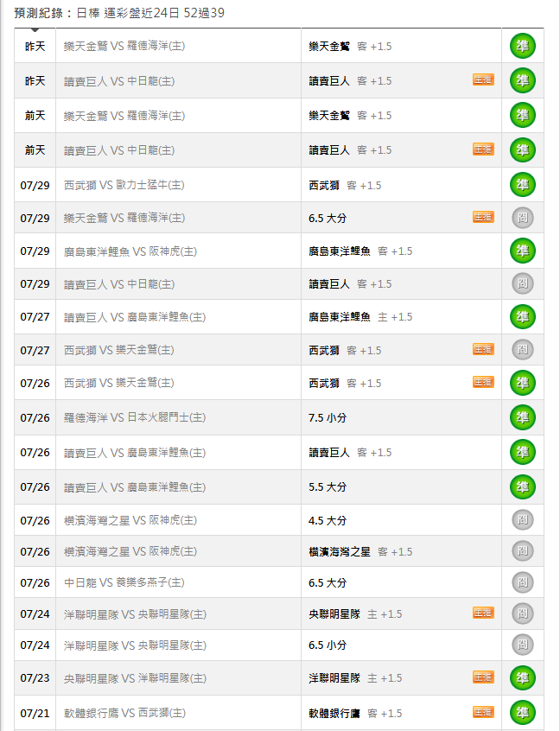Screen dimensions: 560x731
Task: Click the 準 icon on the 07/23 央聯明星隊 VS 洋聯明星隊 row
Action: tap(522, 677)
